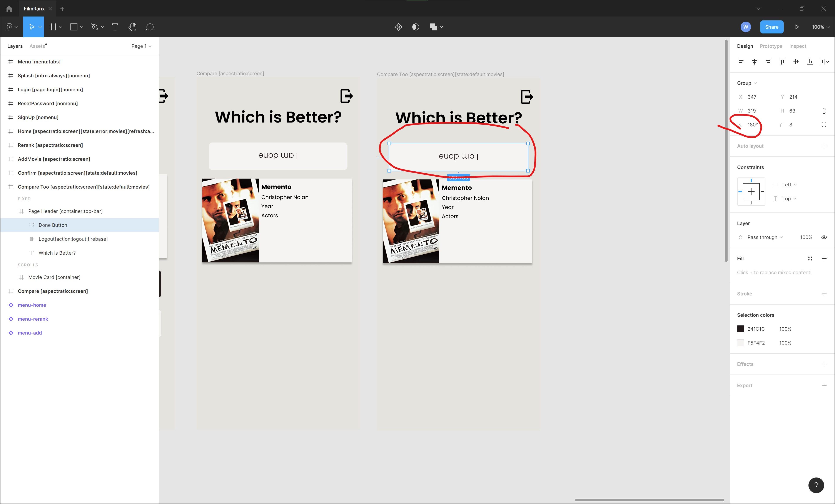Toggle layer visibility eye icon
835x504 pixels.
pos(824,237)
